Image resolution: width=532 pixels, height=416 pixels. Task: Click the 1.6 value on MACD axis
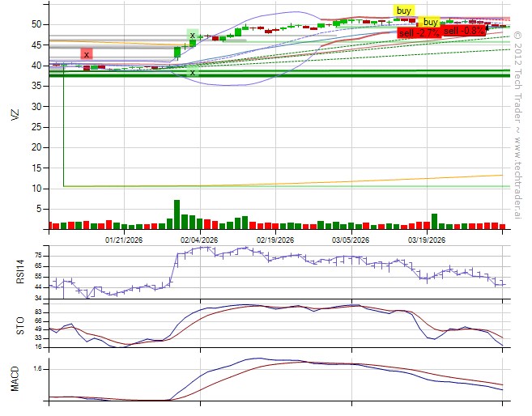(x=38, y=368)
